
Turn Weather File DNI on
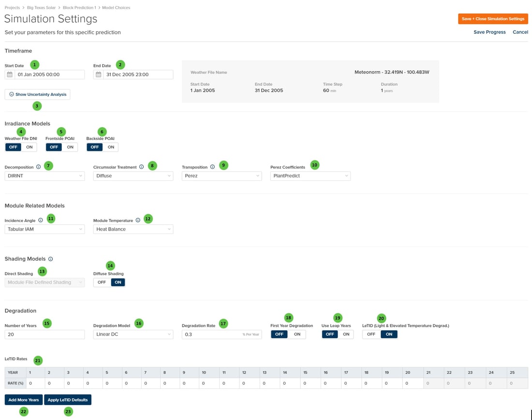(29, 147)
